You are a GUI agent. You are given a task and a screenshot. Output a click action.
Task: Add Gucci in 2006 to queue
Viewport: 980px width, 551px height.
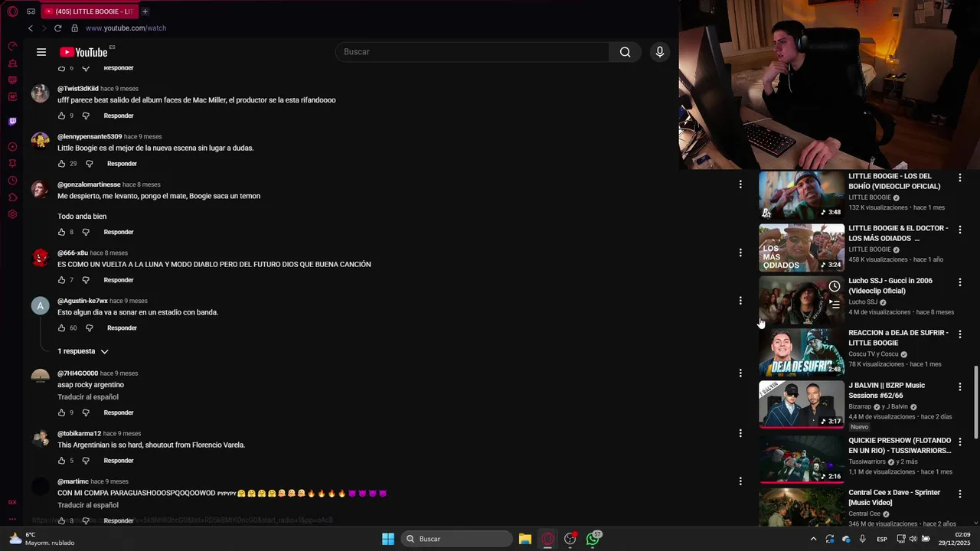[835, 304]
